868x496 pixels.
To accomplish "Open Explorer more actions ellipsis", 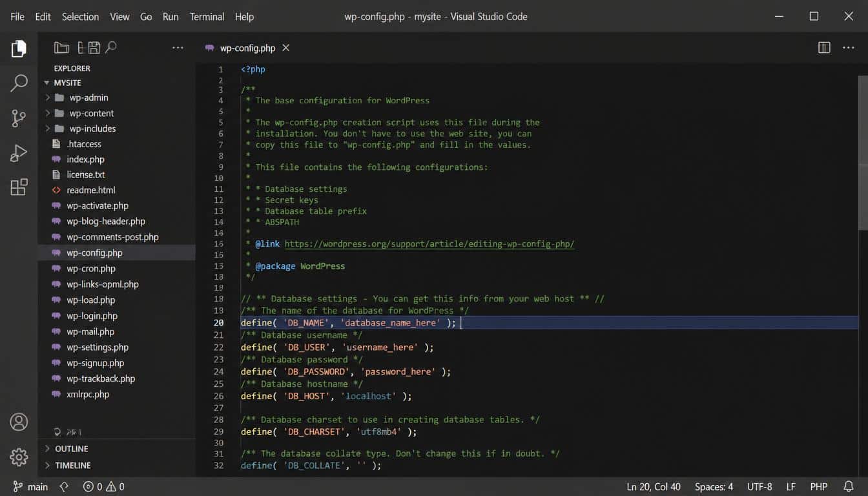I will point(178,47).
